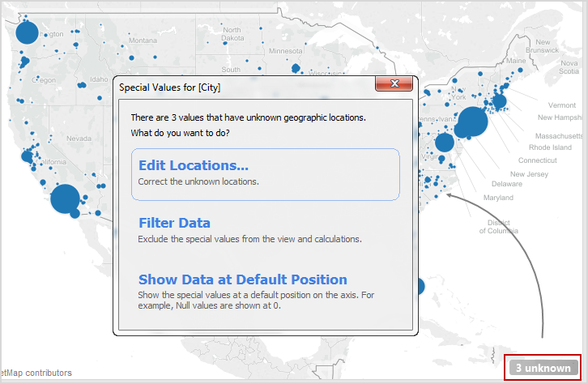The height and width of the screenshot is (384, 588).
Task: Click the Montana map label
Action: 143,41
